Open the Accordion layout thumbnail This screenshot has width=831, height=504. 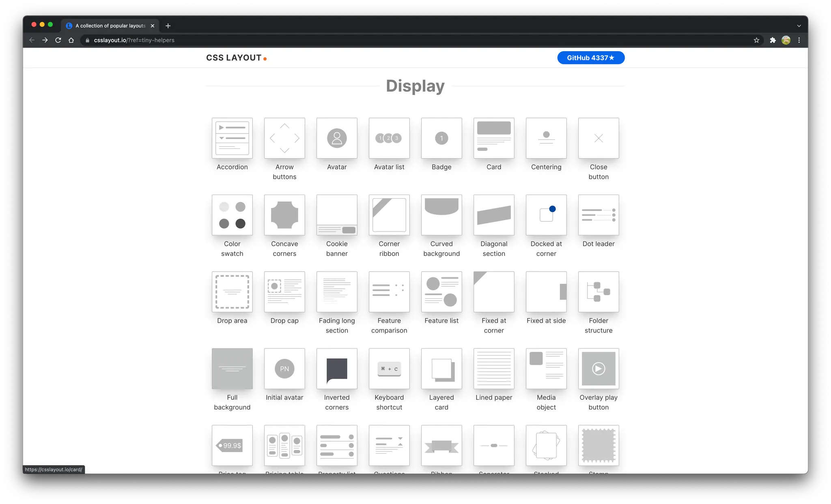[x=232, y=138]
